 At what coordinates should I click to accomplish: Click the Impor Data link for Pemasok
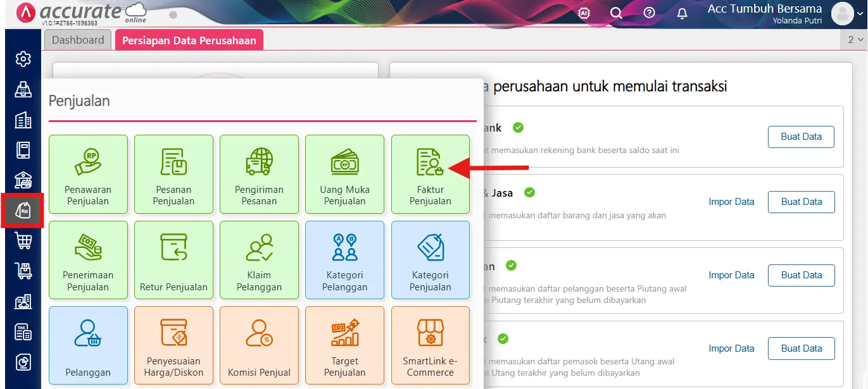click(732, 348)
